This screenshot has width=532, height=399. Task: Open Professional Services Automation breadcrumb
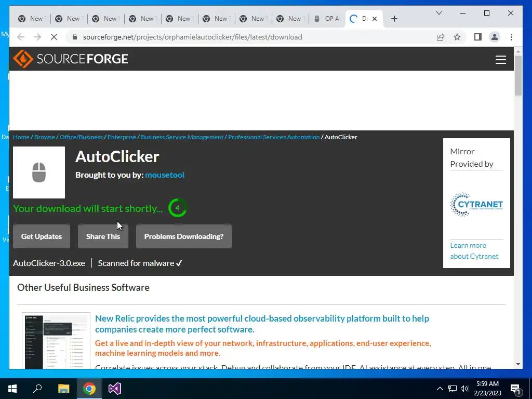(274, 137)
